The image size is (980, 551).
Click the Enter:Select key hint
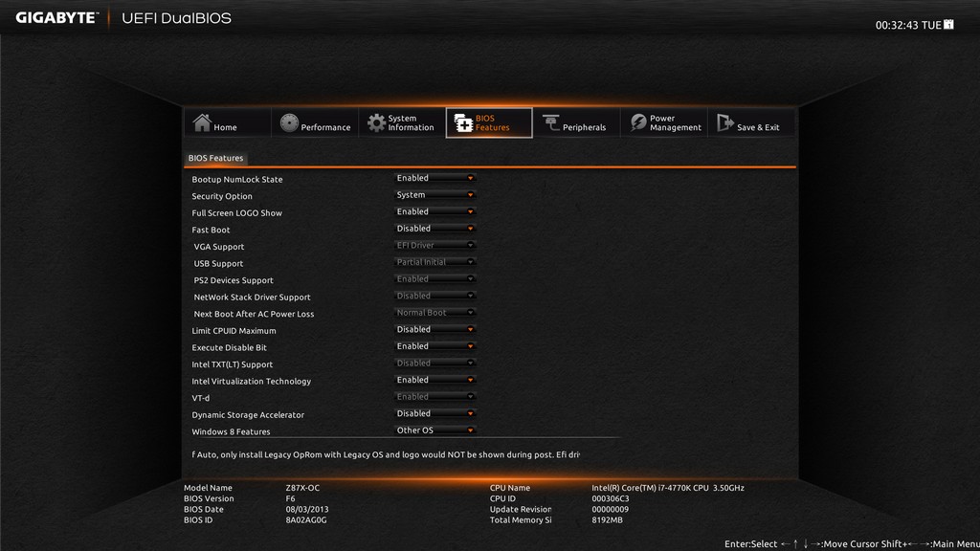pyautogui.click(x=750, y=544)
